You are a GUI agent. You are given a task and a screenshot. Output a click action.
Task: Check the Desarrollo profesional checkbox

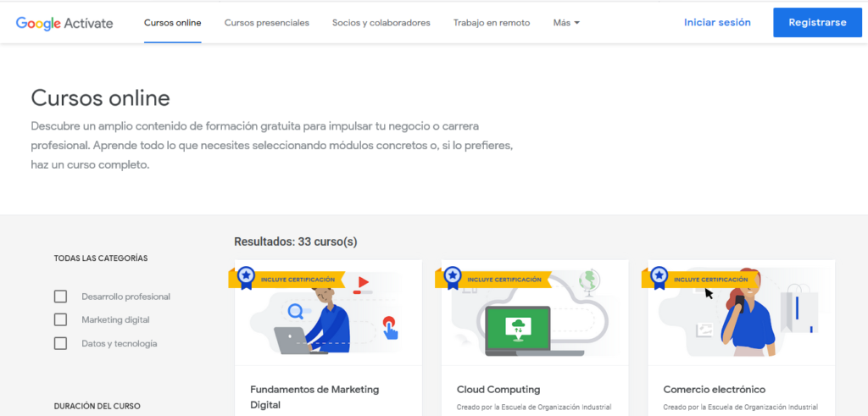tap(60, 297)
